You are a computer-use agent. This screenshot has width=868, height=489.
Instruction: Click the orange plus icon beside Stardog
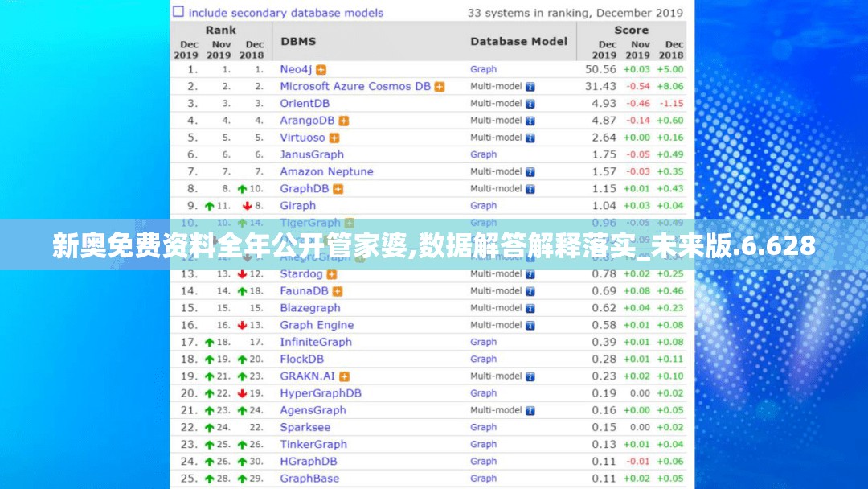pyautogui.click(x=332, y=274)
